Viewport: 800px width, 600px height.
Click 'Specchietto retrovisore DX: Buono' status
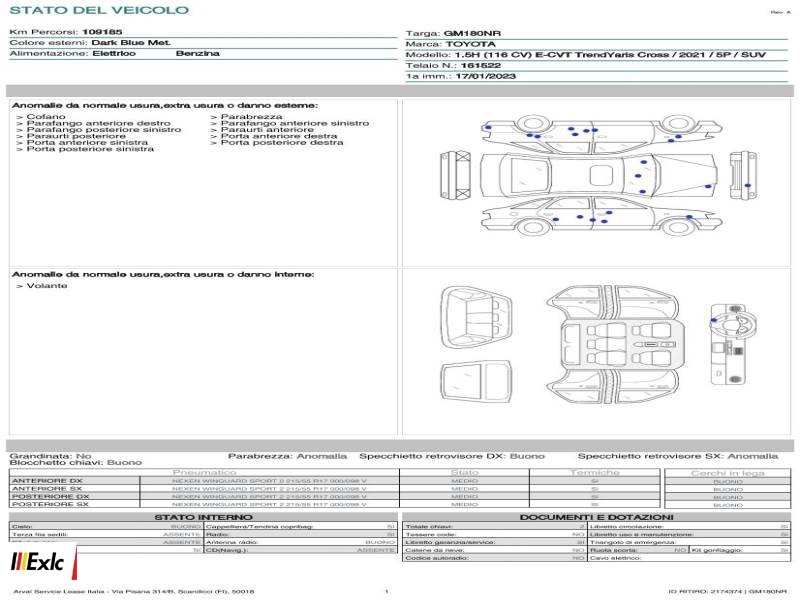click(x=452, y=456)
